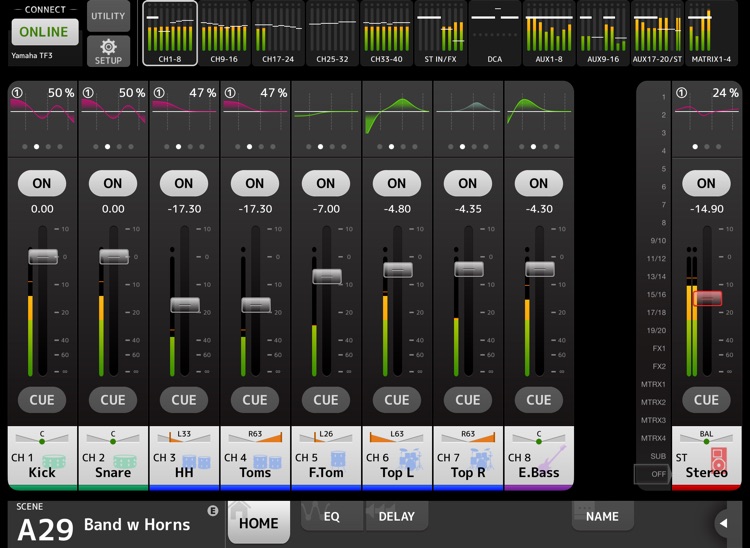
Task: Select the CH17-24 meter bank
Action: coord(278,33)
